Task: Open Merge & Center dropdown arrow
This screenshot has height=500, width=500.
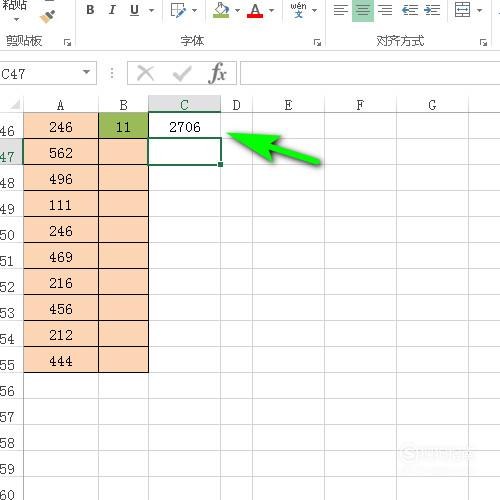Action: coord(479,10)
